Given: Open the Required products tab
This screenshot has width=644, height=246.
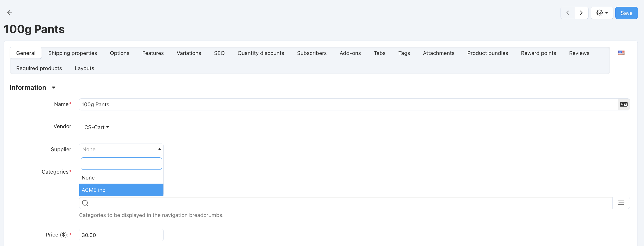Looking at the screenshot, I should tap(39, 68).
